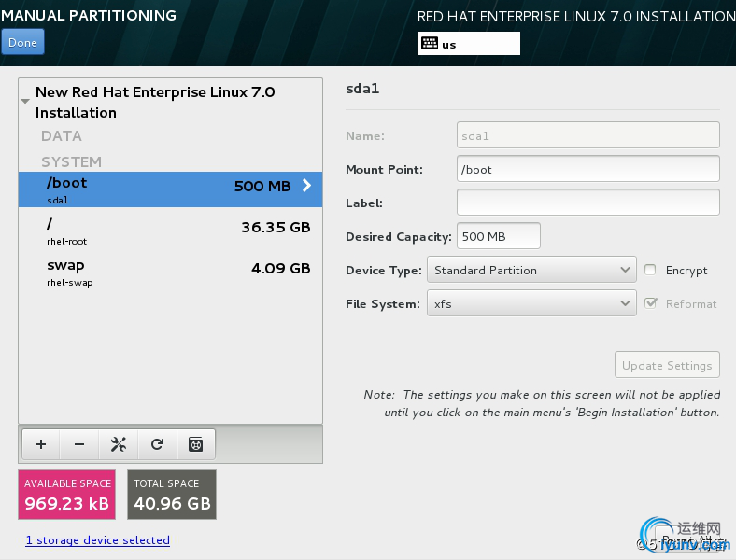This screenshot has height=560, width=736.
Task: Click the SYSTEM section heading
Action: pos(71,161)
